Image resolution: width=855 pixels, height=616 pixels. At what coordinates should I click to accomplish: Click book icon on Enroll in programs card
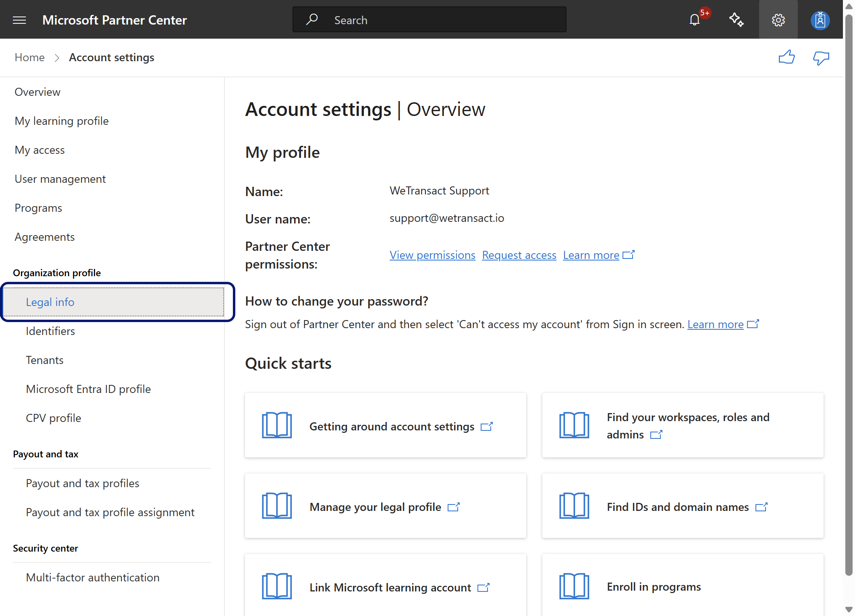coord(574,586)
